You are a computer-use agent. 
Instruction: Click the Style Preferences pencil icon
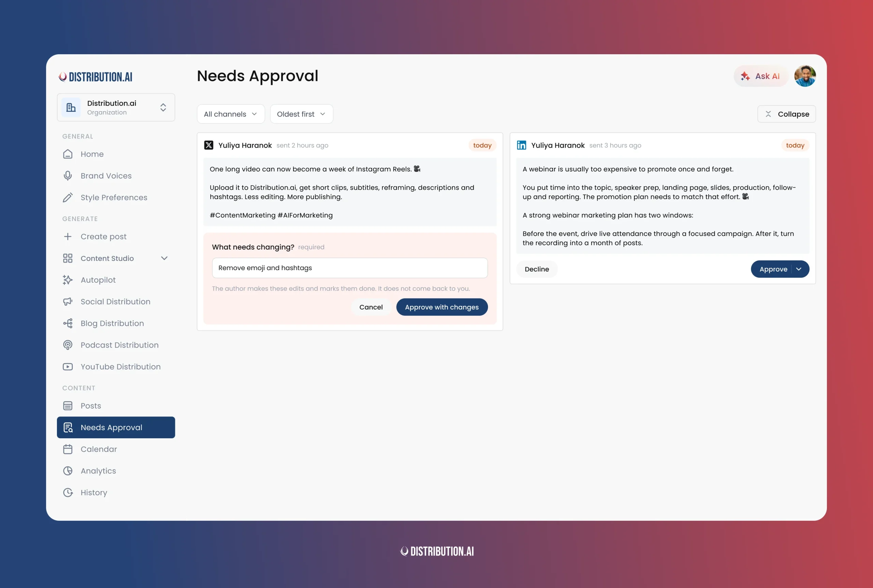68,197
